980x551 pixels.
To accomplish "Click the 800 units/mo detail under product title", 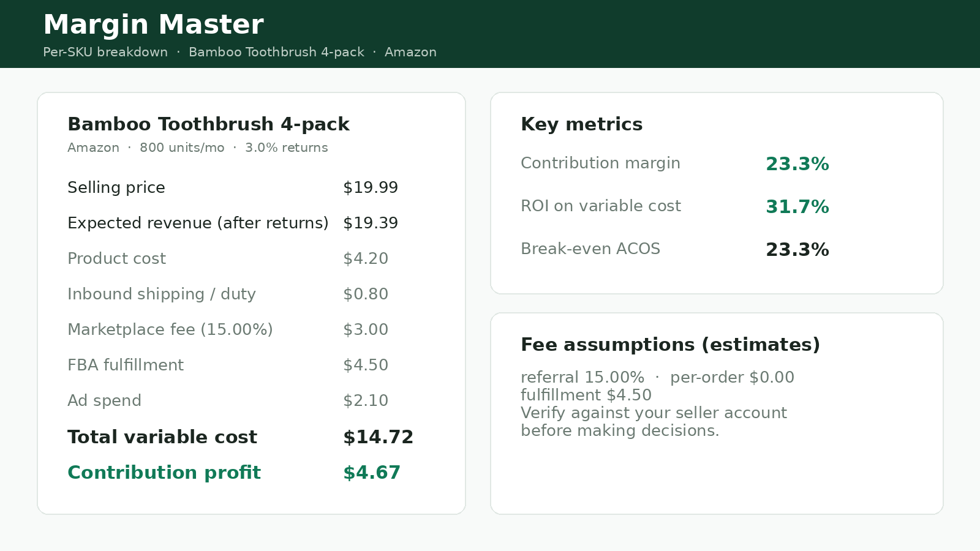I will pos(182,148).
